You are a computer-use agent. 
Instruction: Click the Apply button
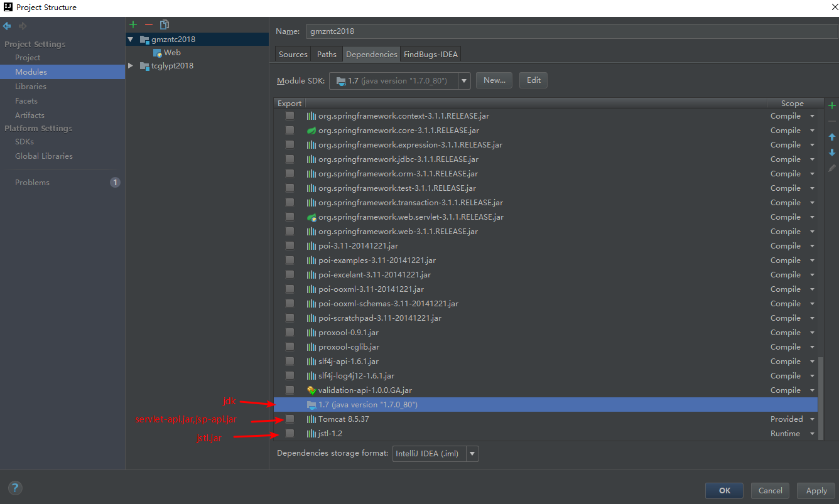point(816,491)
